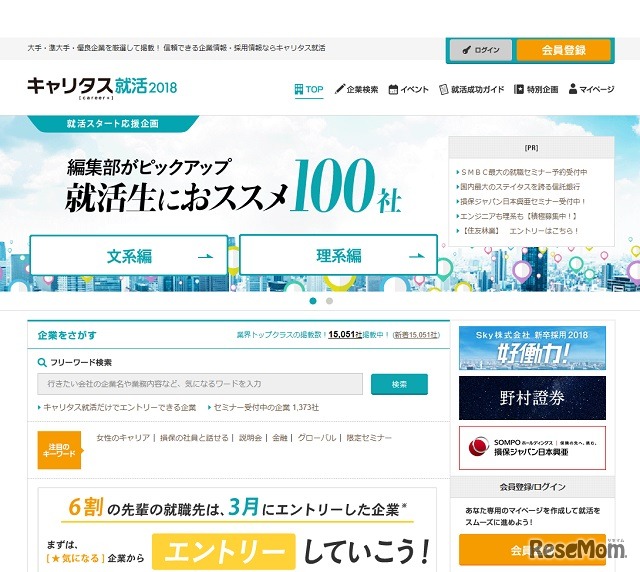Screen dimensions: 640x572
Task: Open マイページ menu item
Action: click(x=591, y=89)
